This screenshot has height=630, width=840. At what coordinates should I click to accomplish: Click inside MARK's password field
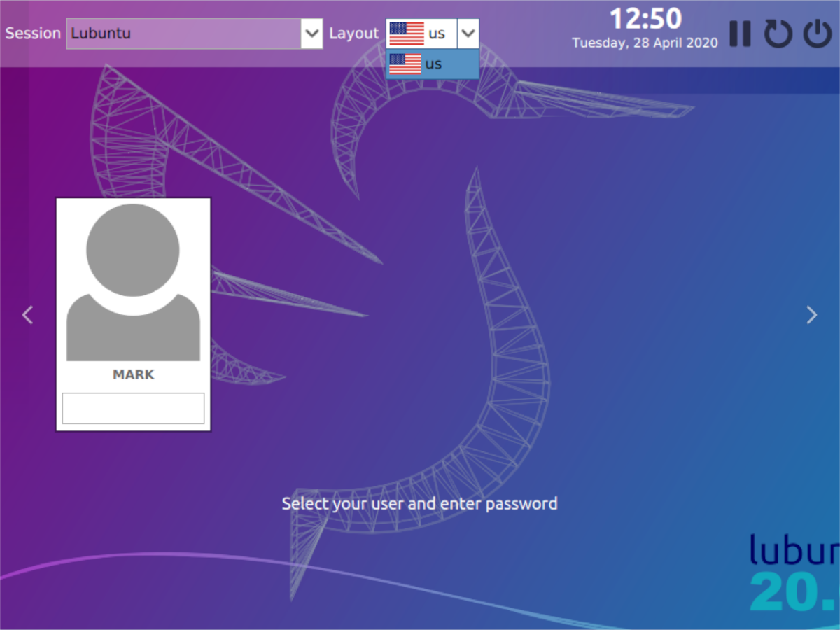point(132,408)
